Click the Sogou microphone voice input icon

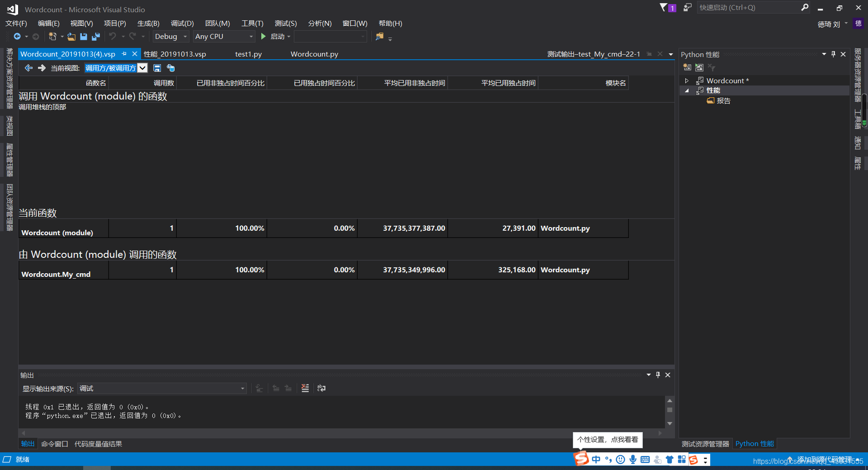(x=633, y=460)
